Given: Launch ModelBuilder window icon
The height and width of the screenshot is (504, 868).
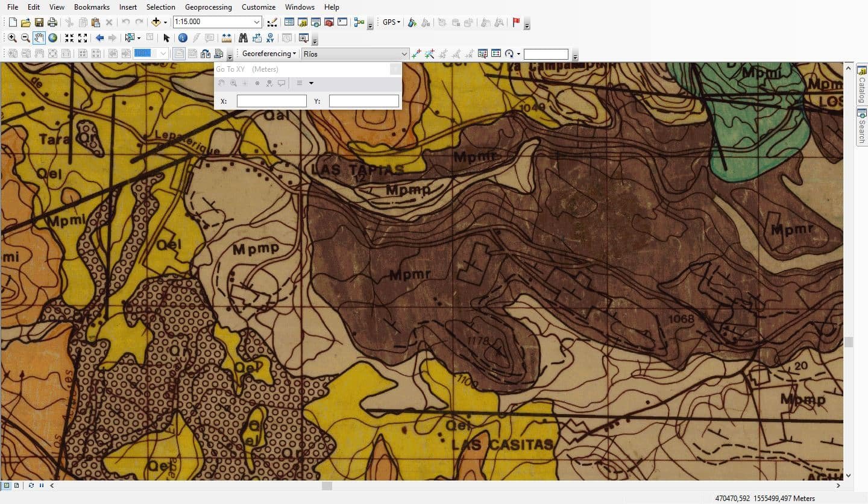Looking at the screenshot, I should coord(359,22).
